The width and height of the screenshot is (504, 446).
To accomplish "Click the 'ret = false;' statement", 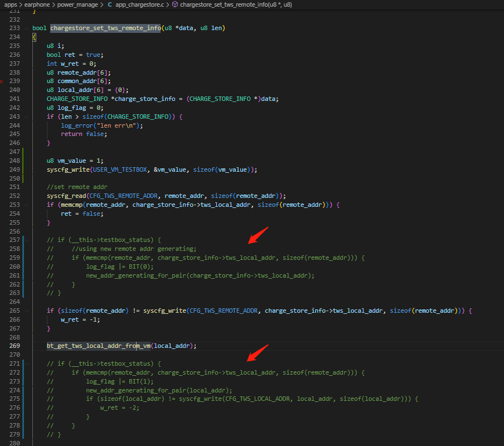I will click(x=83, y=214).
